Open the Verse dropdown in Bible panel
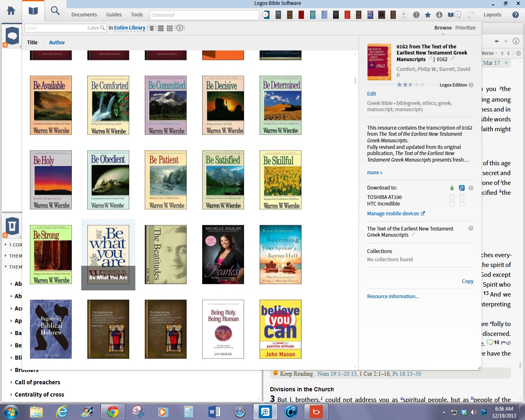Viewport: 525px width, 420px height. [x=489, y=53]
